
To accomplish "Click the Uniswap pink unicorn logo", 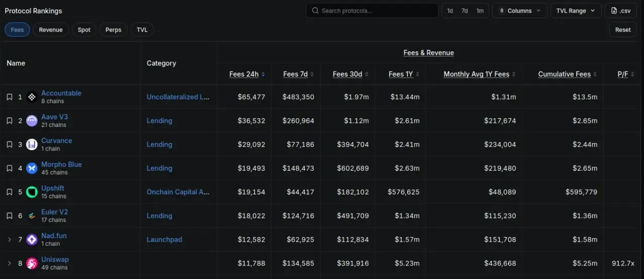I will (x=32, y=263).
